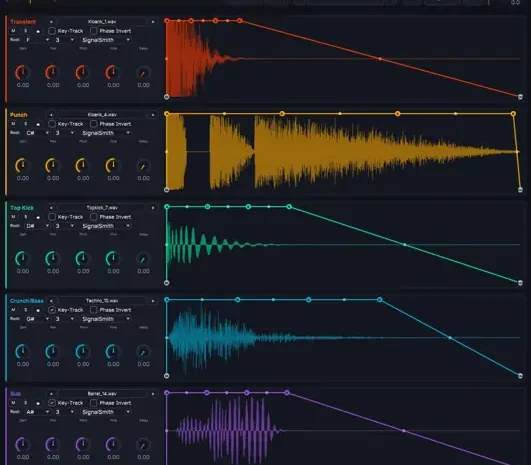Open SignalSmith dropdown on Top Kick layer
This screenshot has width=531, height=465.
(106, 226)
